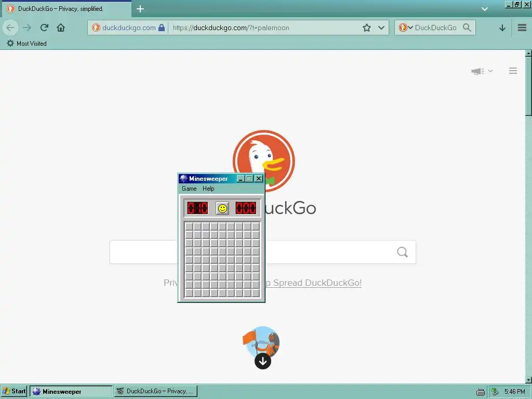
Task: Reload the page with the refresh icon
Action: (44, 28)
